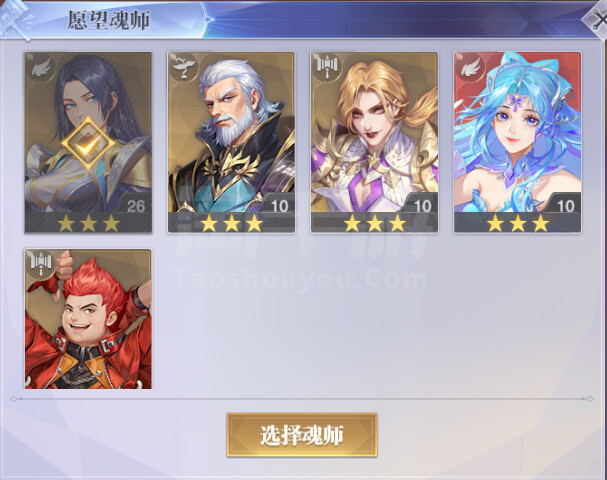Click the level 10 badge on bearded man card
Viewport: 607px width, 480px height.
pos(279,205)
